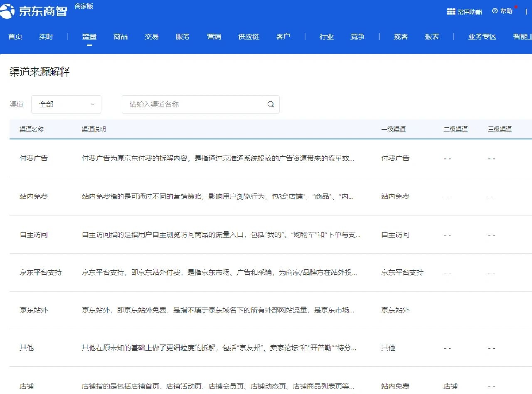
Task: Click the 京东站外 description text
Action: [218, 310]
